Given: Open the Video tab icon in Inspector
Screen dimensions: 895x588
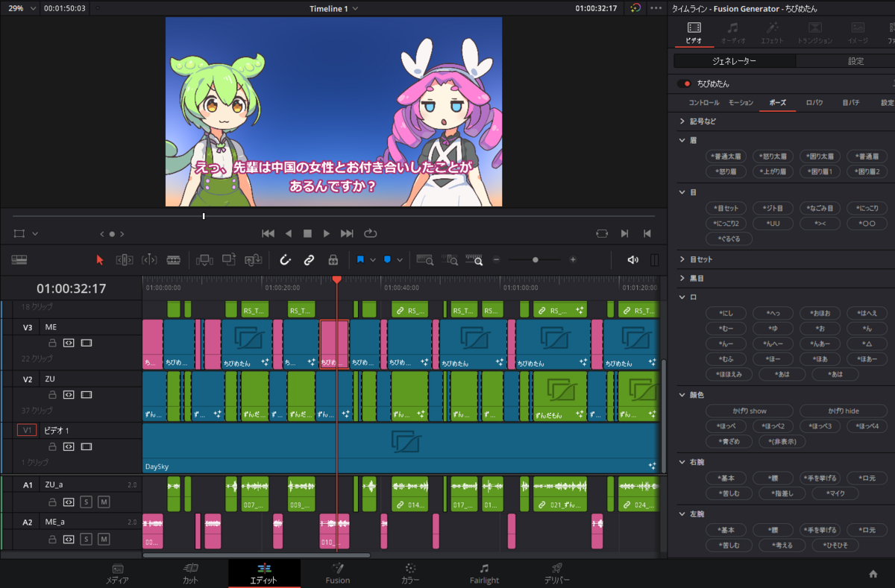Looking at the screenshot, I should pyautogui.click(x=694, y=31).
